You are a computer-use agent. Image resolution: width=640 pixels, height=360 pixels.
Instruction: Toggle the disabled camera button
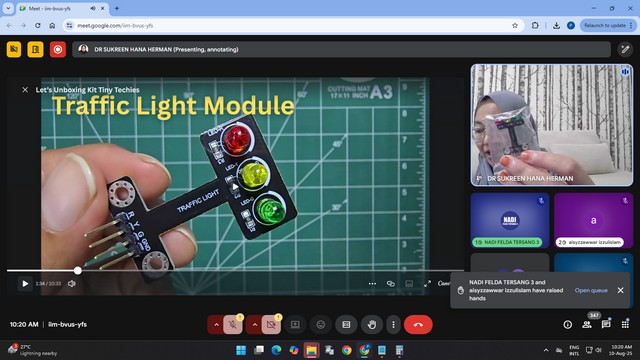271,324
